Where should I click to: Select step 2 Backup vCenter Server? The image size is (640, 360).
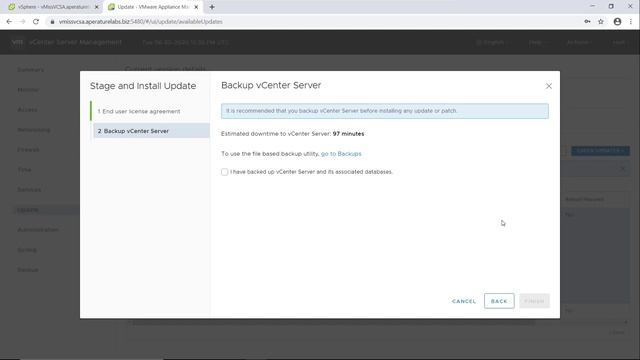(x=151, y=131)
